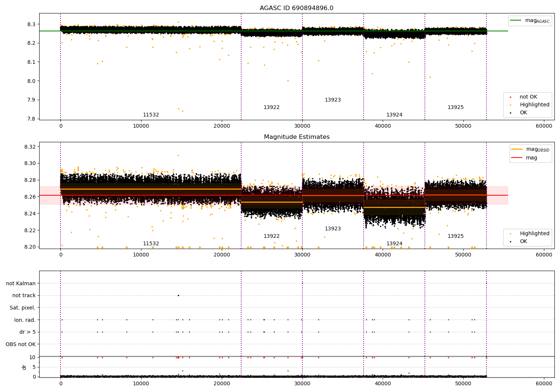Viewport: 560px width, 392px height.
Task: Click the 60000 x-tick under the top plot
Action: coord(544,126)
